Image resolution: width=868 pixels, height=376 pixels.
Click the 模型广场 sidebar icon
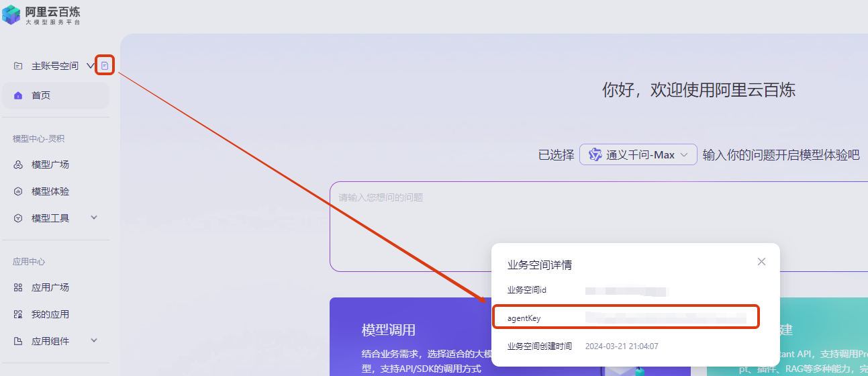[x=18, y=164]
